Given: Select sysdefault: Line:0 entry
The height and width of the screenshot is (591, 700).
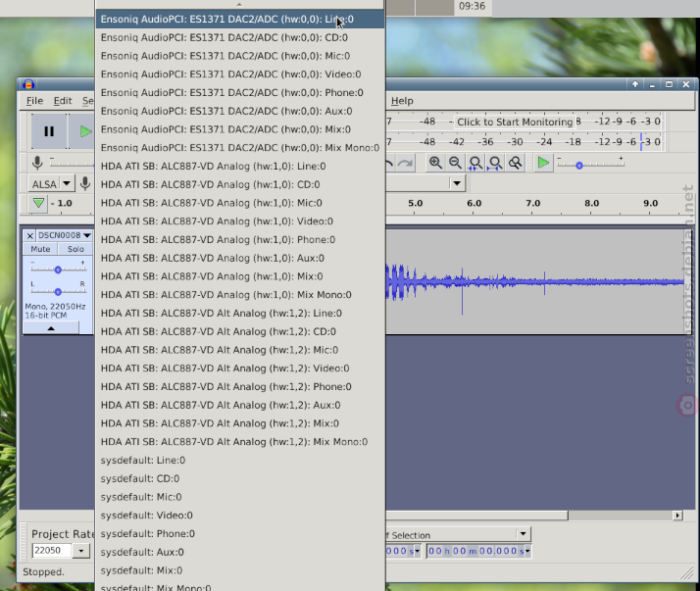Looking at the screenshot, I should click(x=240, y=461).
